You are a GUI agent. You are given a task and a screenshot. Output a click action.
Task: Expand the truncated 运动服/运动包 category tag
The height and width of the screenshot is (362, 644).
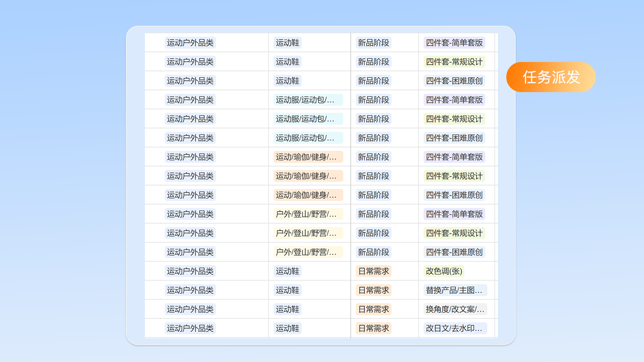(x=308, y=99)
